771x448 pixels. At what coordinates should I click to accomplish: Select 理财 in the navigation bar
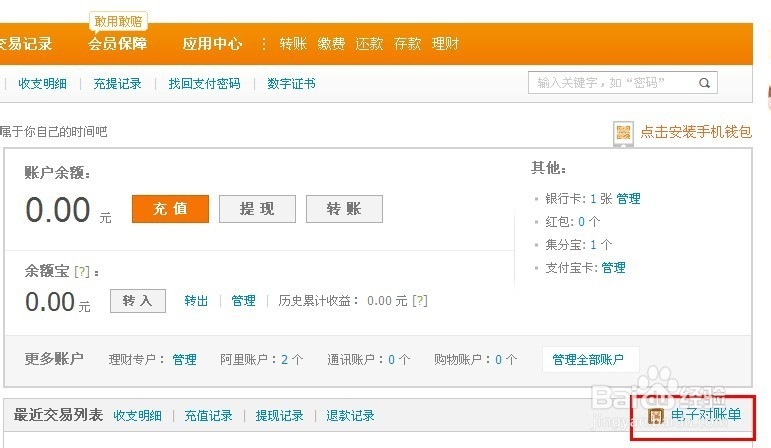(445, 44)
